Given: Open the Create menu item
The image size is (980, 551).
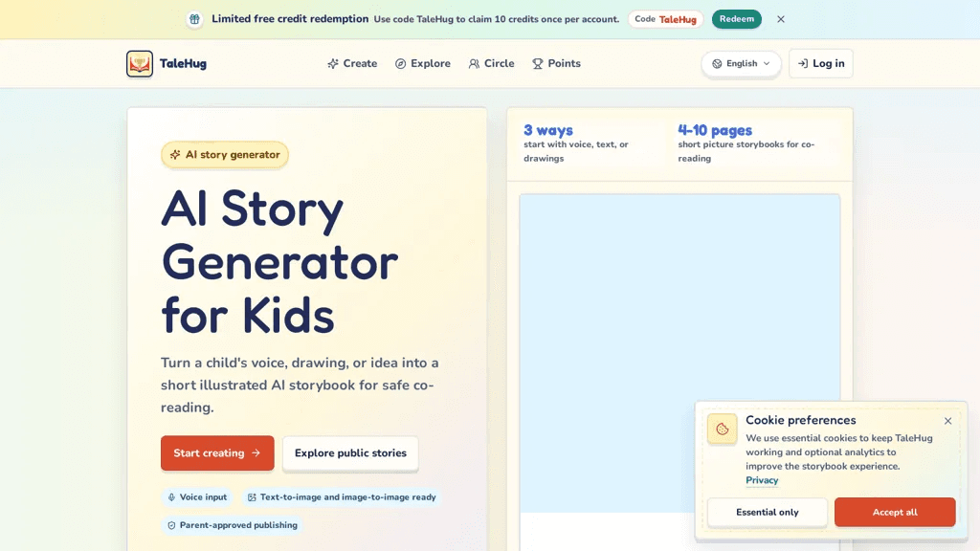Looking at the screenshot, I should click(352, 64).
